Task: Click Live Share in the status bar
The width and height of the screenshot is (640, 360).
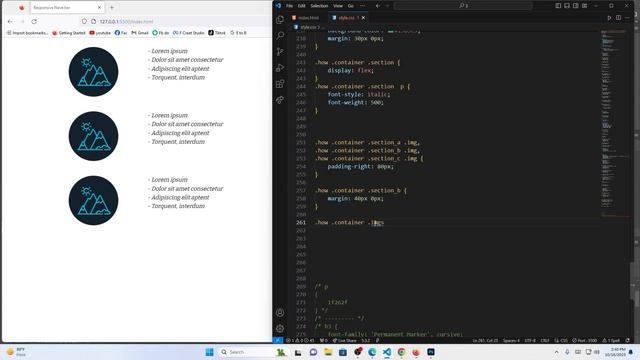Action: click(345, 340)
